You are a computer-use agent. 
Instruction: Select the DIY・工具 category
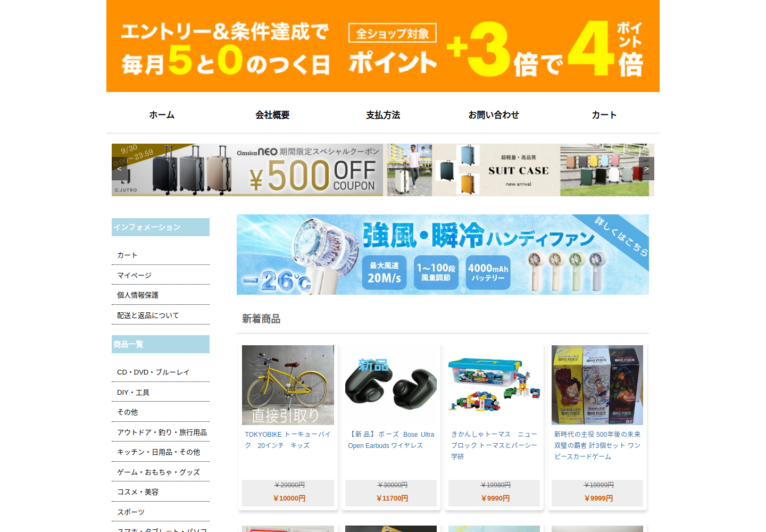click(133, 393)
